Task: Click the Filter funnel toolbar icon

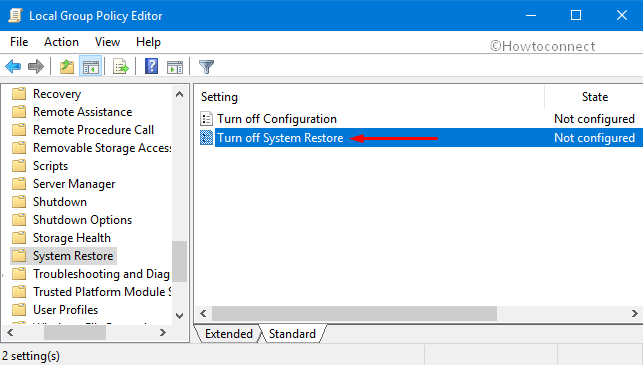Action: pos(206,66)
